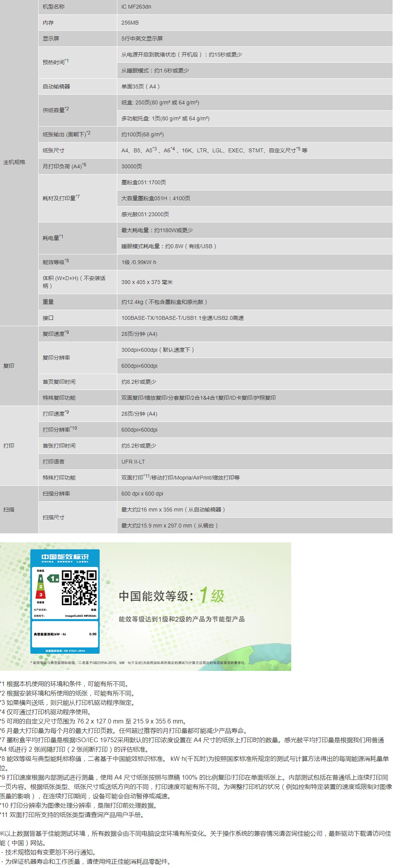Click the 扫描 section header cell
Image resolution: width=400 pixels, height=868 pixels.
9,510
